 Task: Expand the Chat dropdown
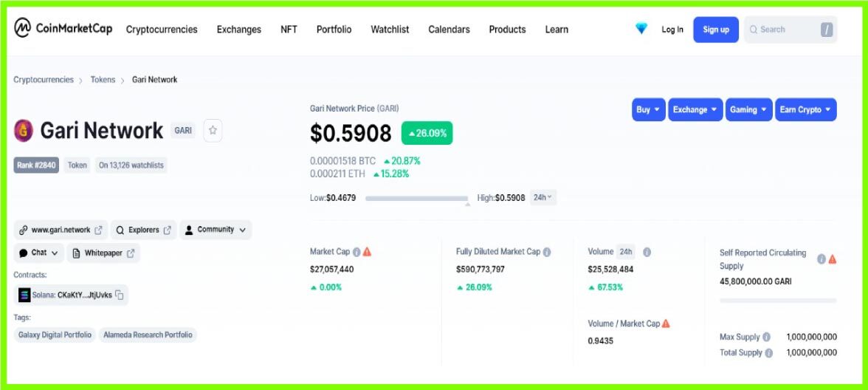(38, 253)
